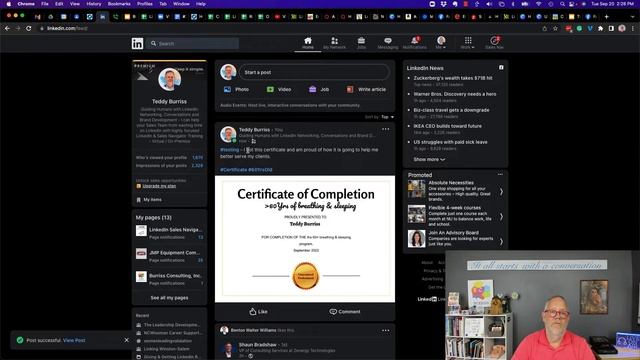Comment on the certificate post
The height and width of the screenshot is (360, 640).
[345, 311]
